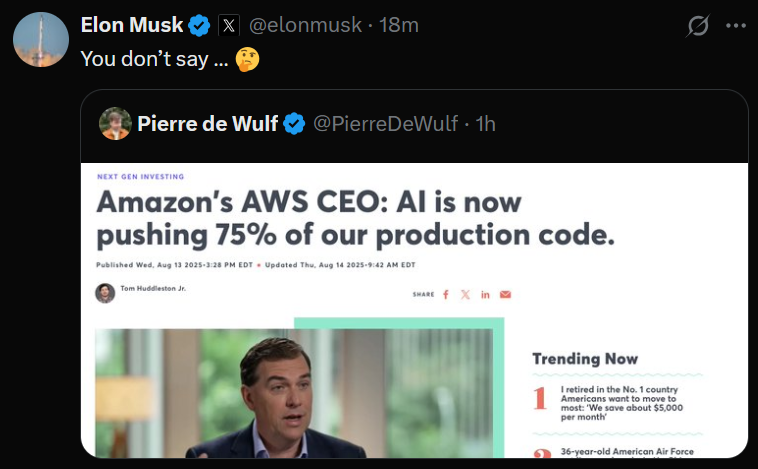Click Elon Musk's rocket profile avatar
Image resolution: width=758 pixels, height=469 pixels.
tap(41, 40)
